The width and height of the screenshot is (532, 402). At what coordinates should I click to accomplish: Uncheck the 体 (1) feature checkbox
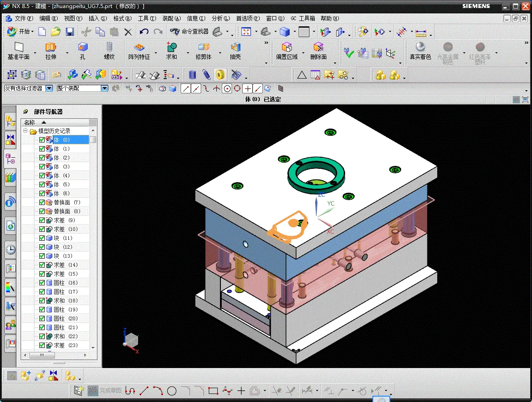[x=42, y=149]
